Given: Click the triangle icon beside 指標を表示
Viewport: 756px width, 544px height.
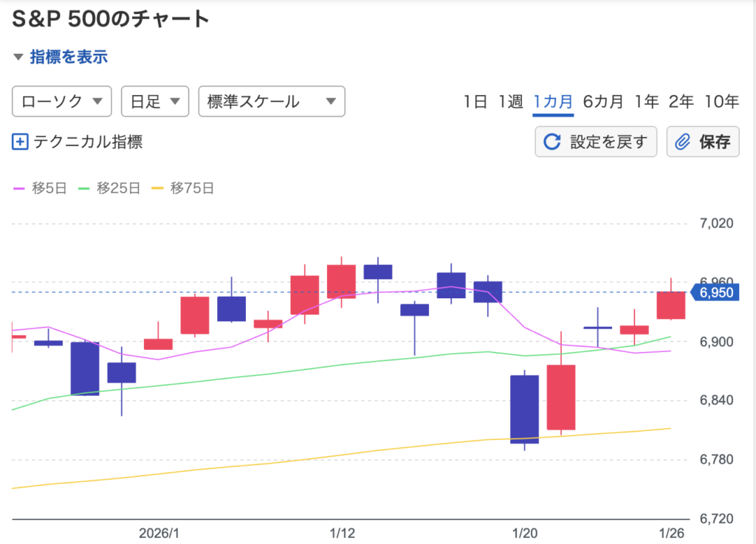Looking at the screenshot, I should click(x=18, y=57).
